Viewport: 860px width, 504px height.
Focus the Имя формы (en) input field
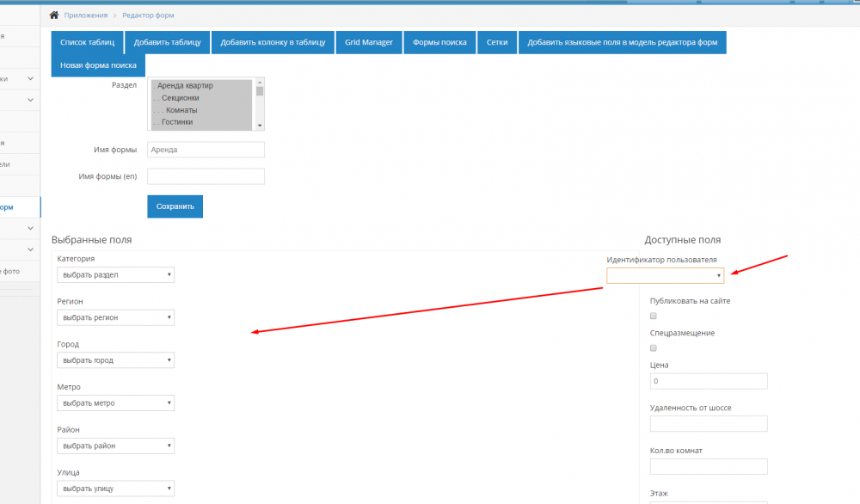tap(206, 176)
